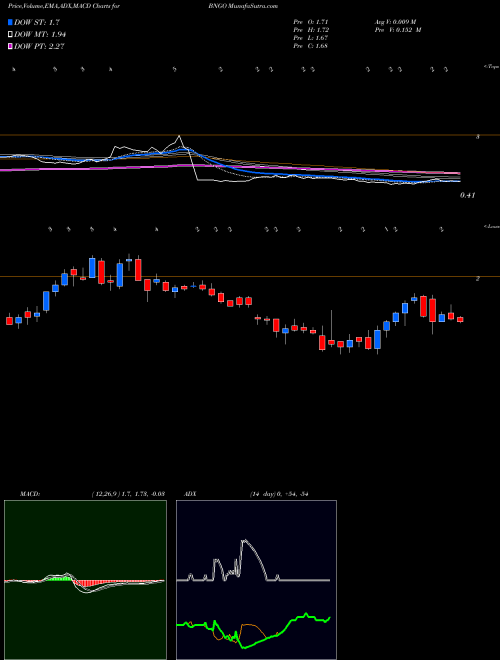
Task: Click the last red candlestick on the right
Action: point(460,319)
